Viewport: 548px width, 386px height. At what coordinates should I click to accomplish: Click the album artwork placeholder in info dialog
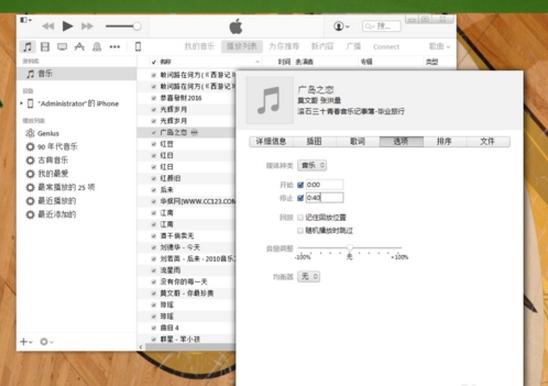(270, 100)
